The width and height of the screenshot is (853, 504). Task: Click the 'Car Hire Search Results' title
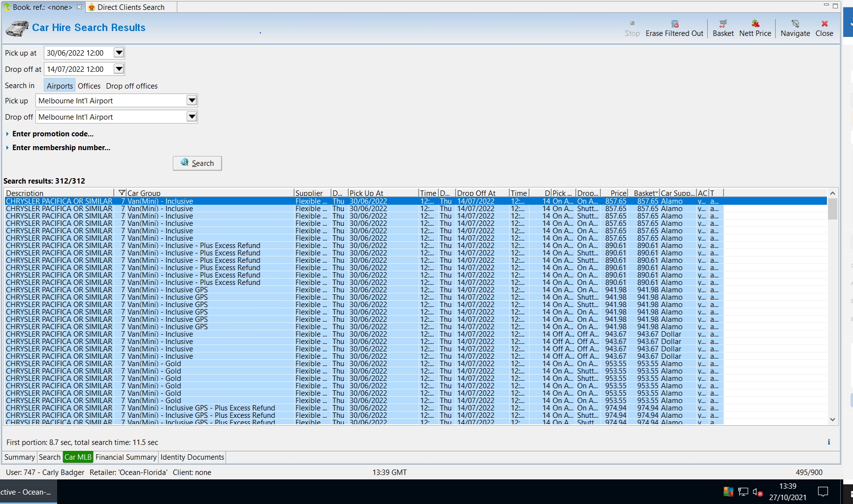coord(89,28)
